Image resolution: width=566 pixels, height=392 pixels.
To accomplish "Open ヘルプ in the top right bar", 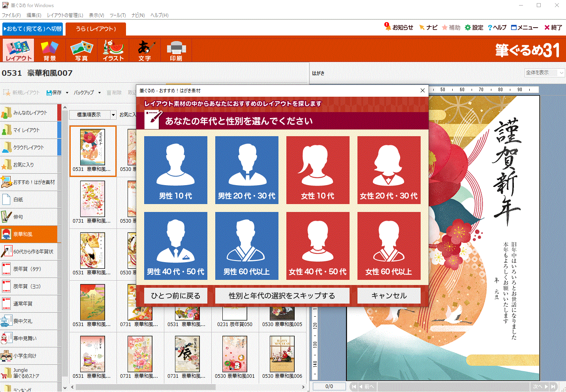I will pyautogui.click(x=497, y=27).
